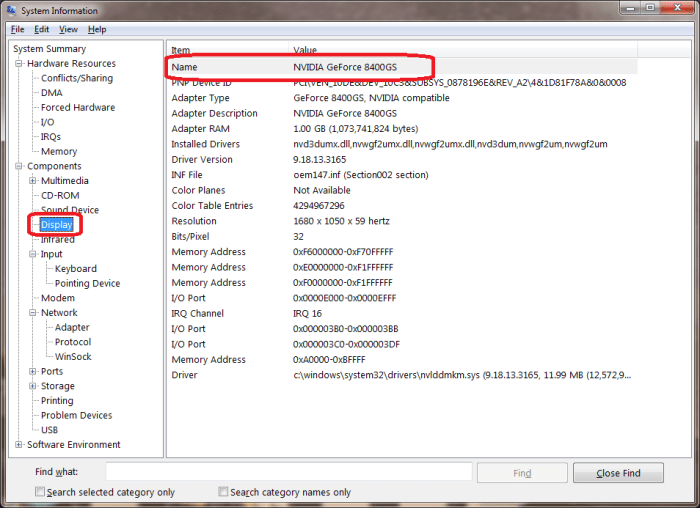
Task: Expand the Multimedia node
Action: 33,181
